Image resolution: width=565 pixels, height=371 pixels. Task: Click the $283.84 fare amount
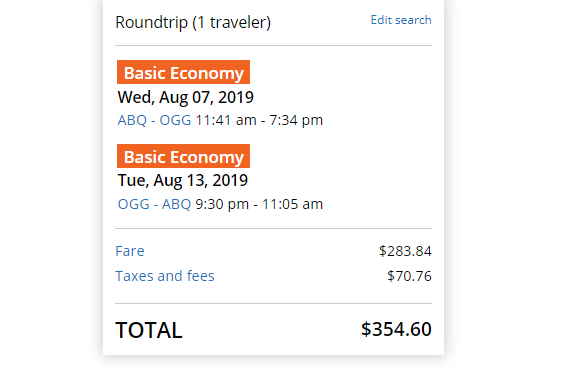click(405, 251)
